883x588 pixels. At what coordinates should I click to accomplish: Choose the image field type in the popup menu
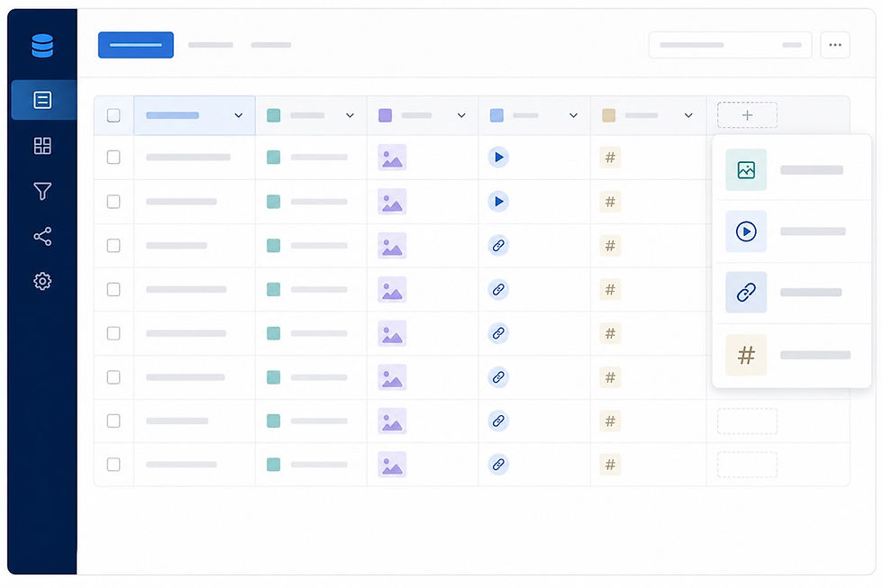792,170
